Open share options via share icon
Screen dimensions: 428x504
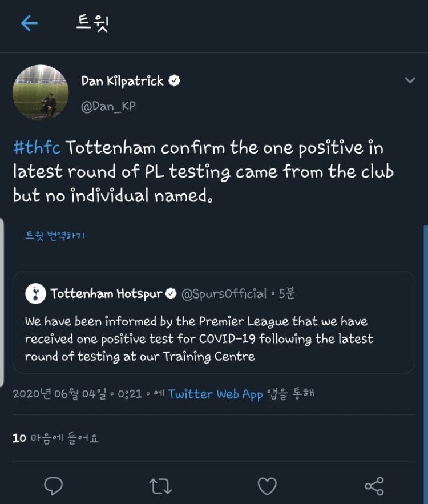point(374,486)
